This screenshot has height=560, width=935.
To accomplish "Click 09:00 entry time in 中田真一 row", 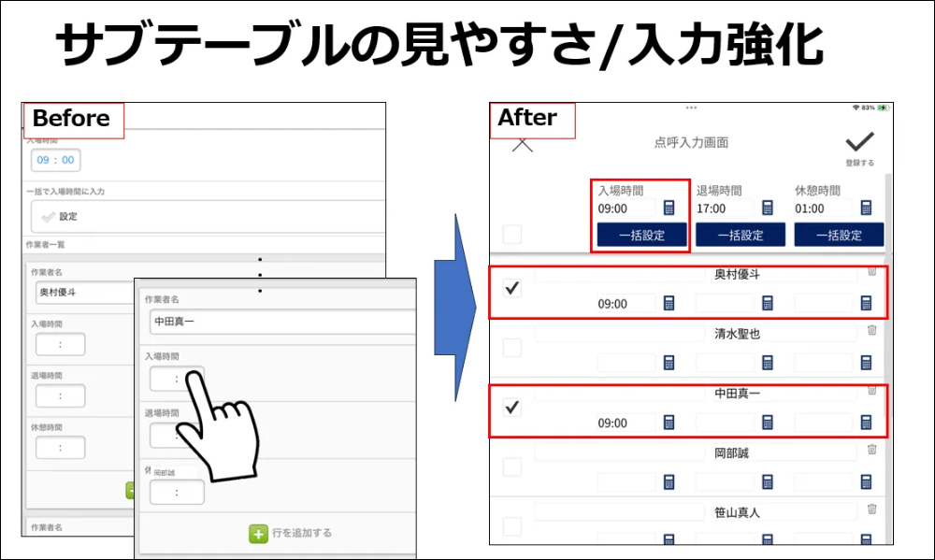I will coord(626,423).
